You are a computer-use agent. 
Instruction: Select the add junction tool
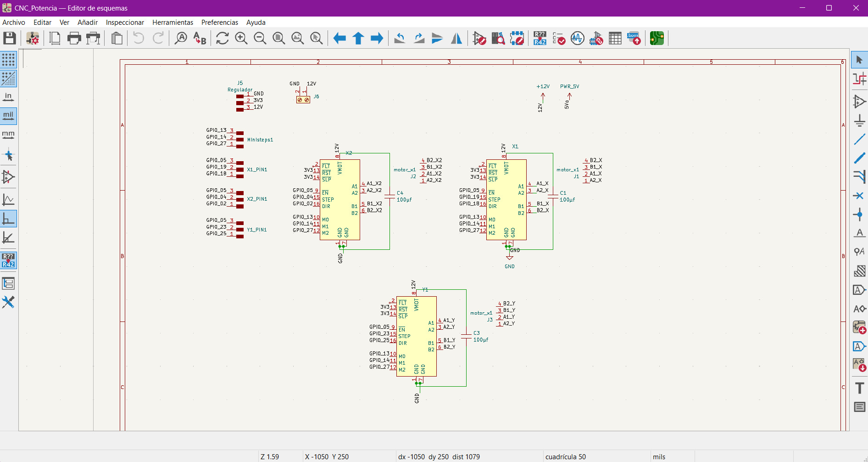click(x=859, y=214)
